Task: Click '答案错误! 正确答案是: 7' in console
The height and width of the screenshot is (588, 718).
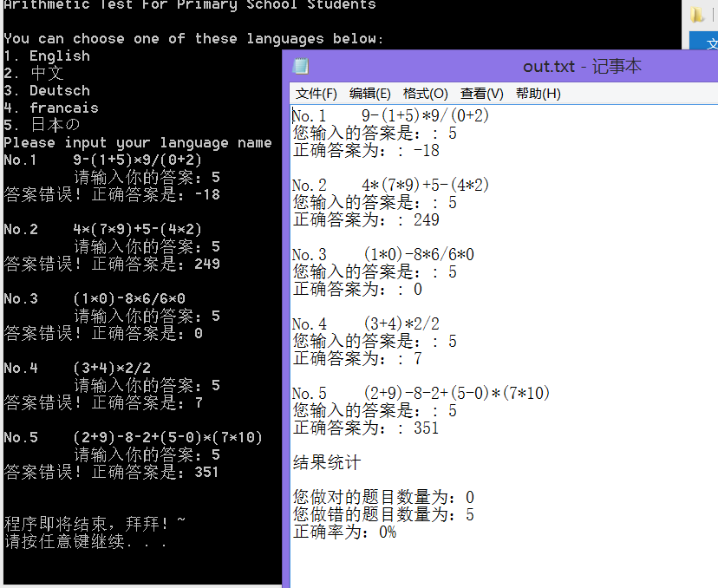Action: pos(103,403)
